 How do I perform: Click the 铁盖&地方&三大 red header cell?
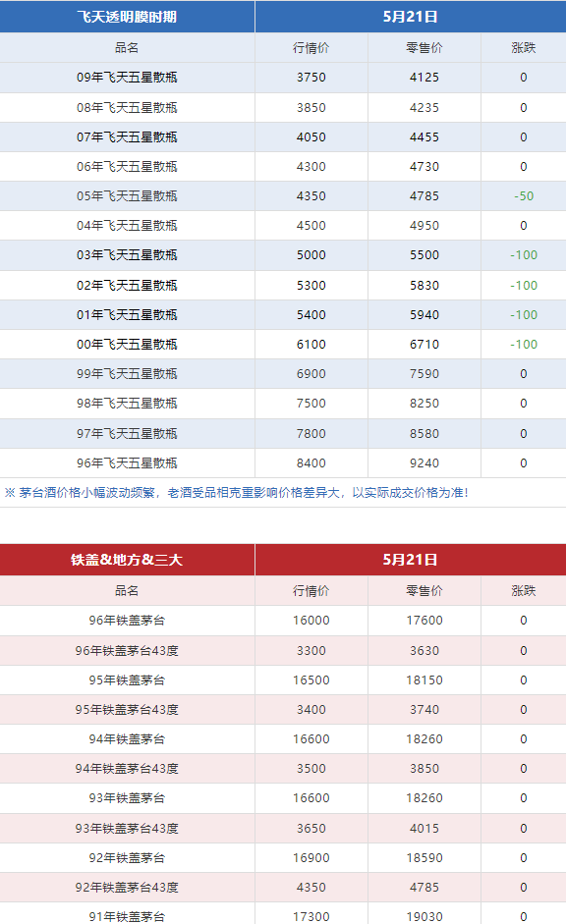[127, 560]
